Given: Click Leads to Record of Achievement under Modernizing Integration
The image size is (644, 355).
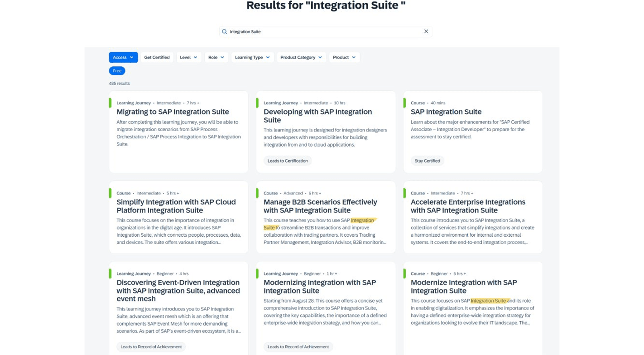Looking at the screenshot, I should [x=298, y=347].
